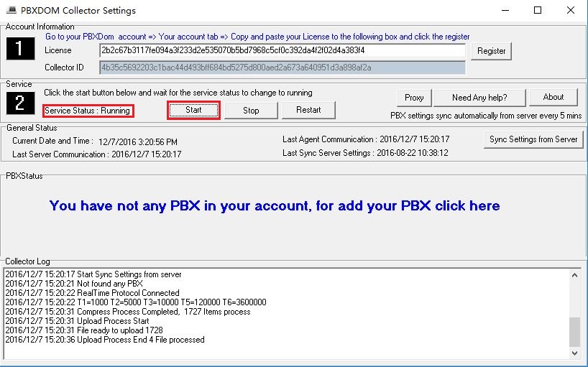This screenshot has width=588, height=367.
Task: Minimize the PBXDOM Collector Settings window
Action: pyautogui.click(x=505, y=10)
